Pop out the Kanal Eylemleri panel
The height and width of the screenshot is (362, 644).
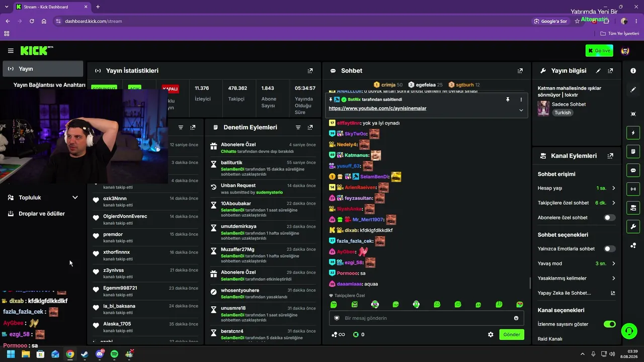click(x=610, y=156)
